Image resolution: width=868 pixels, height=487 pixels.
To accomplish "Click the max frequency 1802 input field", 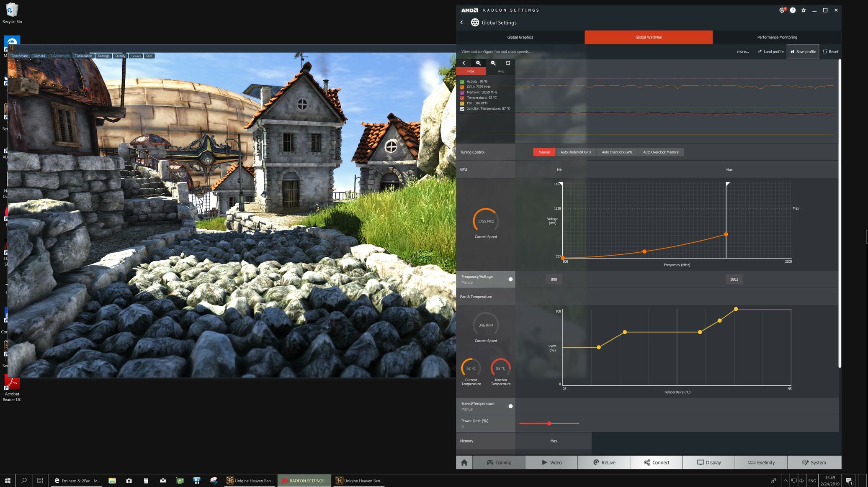I will coord(734,279).
